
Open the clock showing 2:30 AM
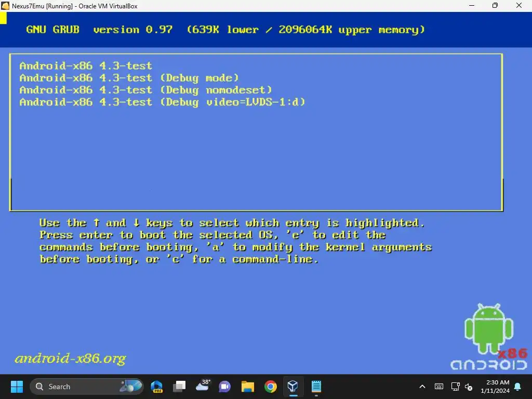click(495, 387)
